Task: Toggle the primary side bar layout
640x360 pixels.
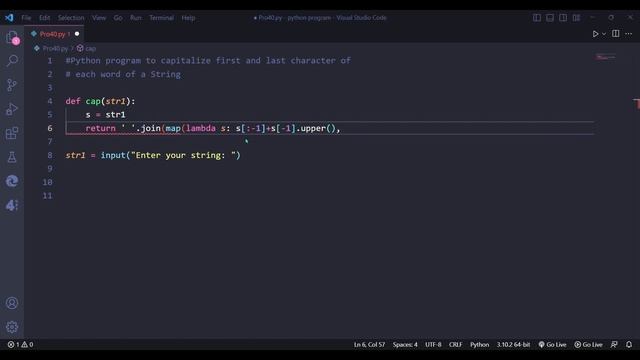Action: (537, 18)
